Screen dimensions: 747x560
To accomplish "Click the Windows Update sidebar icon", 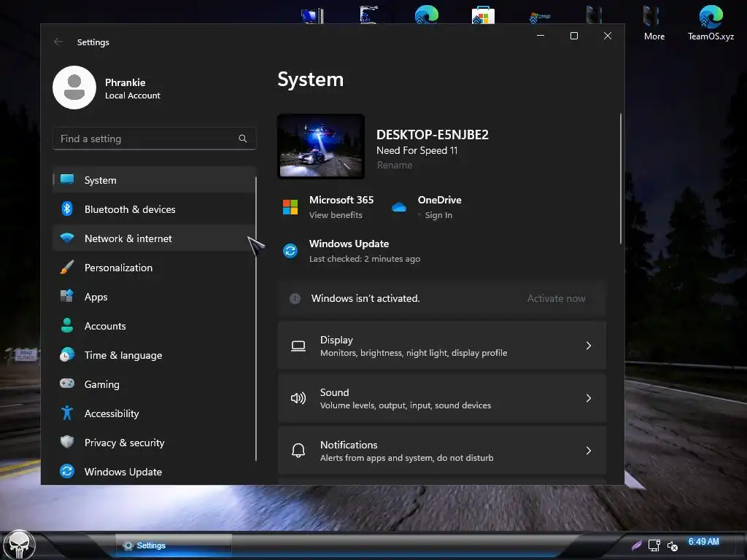I will point(67,471).
